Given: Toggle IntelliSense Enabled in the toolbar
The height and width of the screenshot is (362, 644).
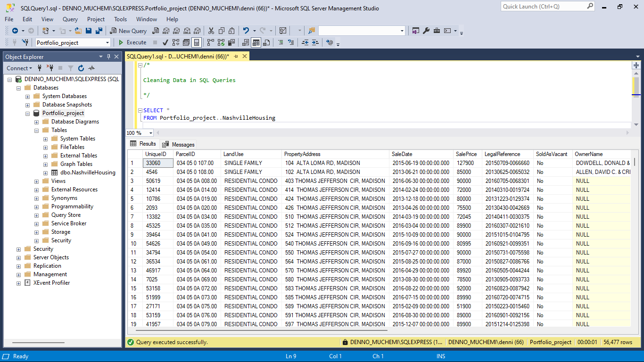Looking at the screenshot, I should 197,42.
